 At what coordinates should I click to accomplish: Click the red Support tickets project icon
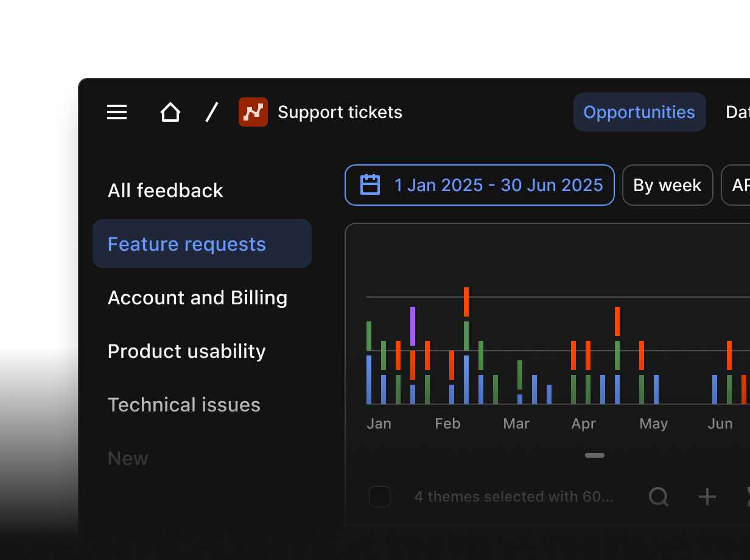coord(253,112)
